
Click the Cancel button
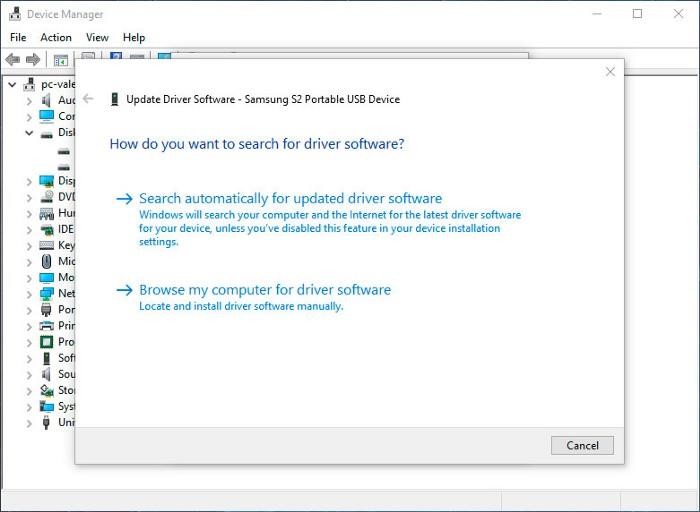click(582, 445)
